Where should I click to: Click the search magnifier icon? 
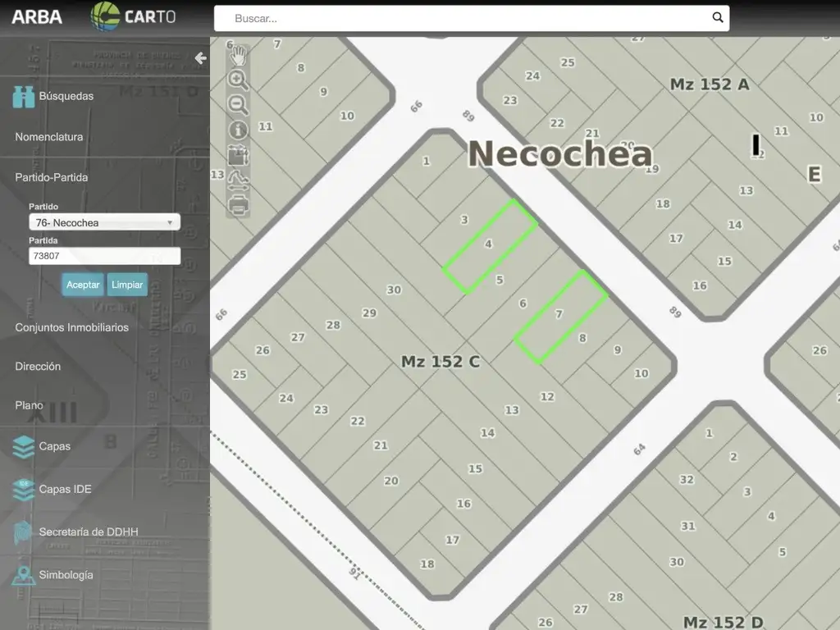[718, 18]
